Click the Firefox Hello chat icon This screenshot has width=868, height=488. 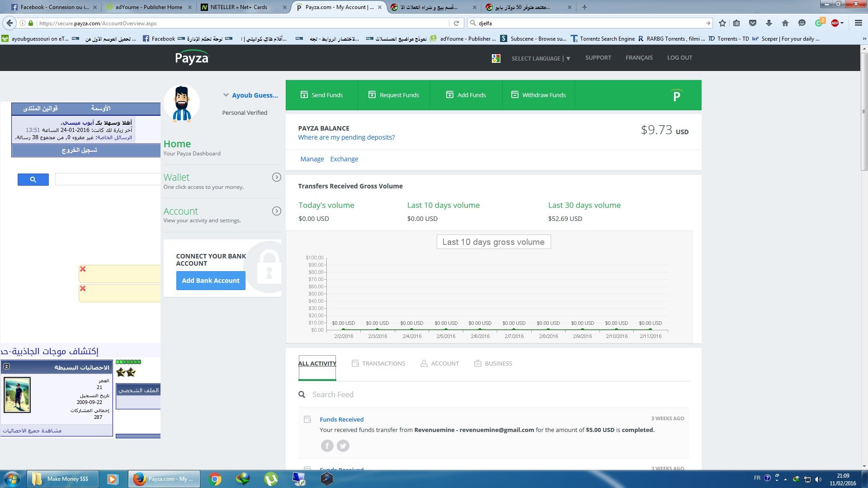(x=802, y=23)
